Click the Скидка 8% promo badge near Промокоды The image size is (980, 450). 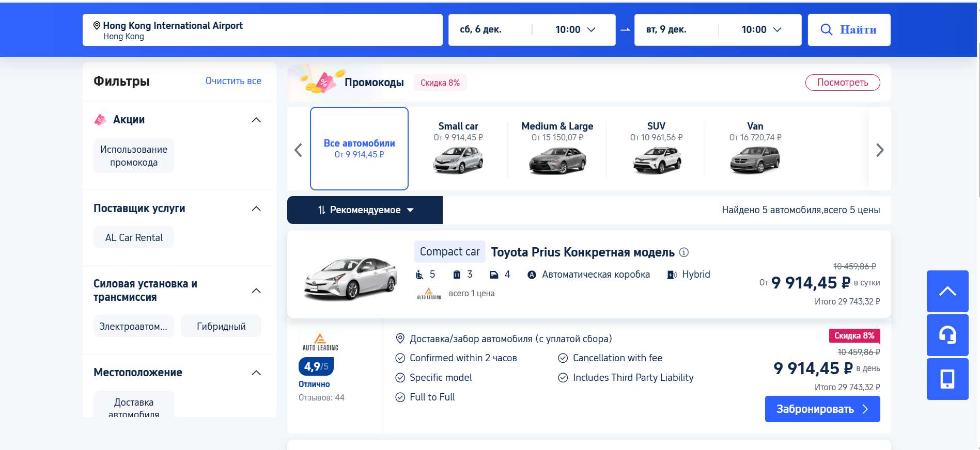click(x=440, y=83)
